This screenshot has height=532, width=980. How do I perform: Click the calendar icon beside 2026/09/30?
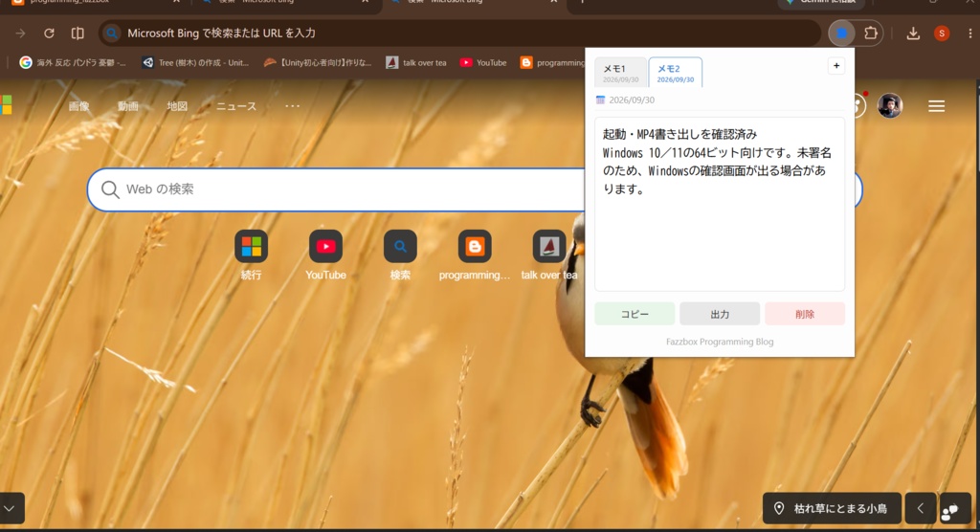(601, 100)
